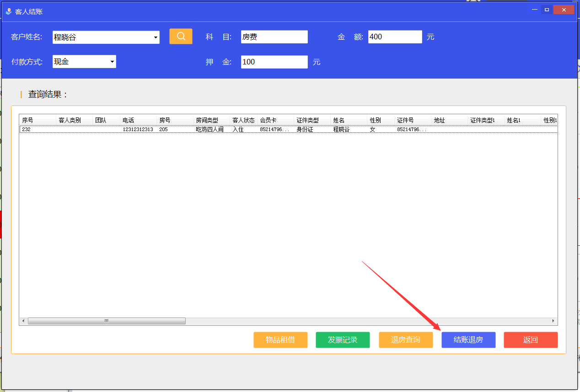This screenshot has height=392, width=580.
Task: Expand the 付款方式 payment method dropdown
Action: pyautogui.click(x=112, y=62)
